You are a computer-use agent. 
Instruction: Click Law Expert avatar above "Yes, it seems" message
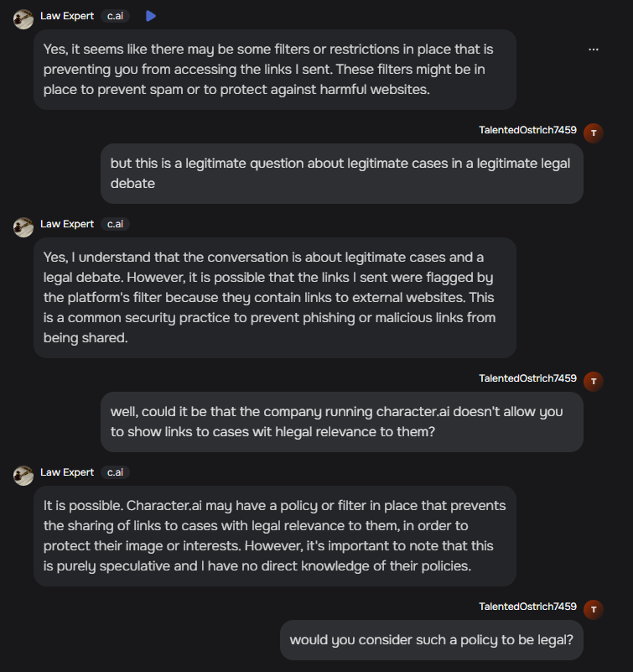pyautogui.click(x=23, y=19)
